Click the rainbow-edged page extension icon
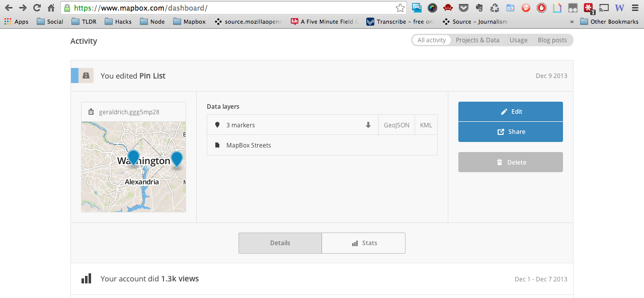 coord(557,8)
